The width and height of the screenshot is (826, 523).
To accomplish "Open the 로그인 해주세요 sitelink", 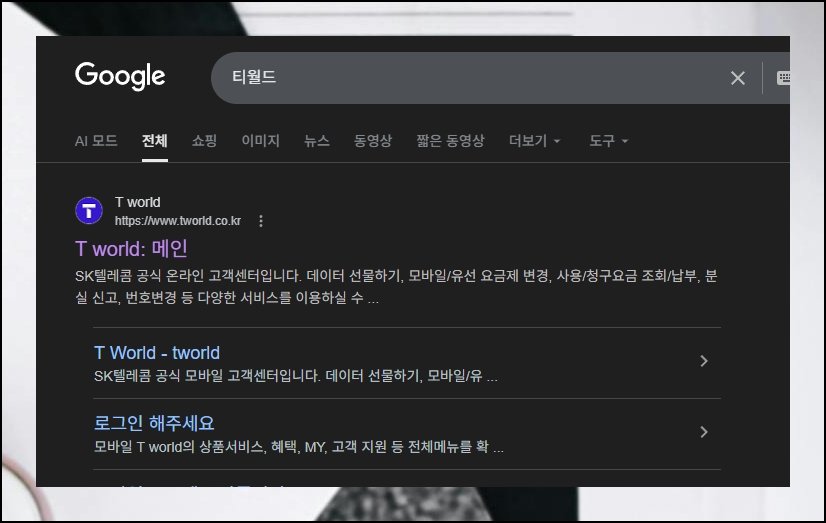I will pos(154,423).
